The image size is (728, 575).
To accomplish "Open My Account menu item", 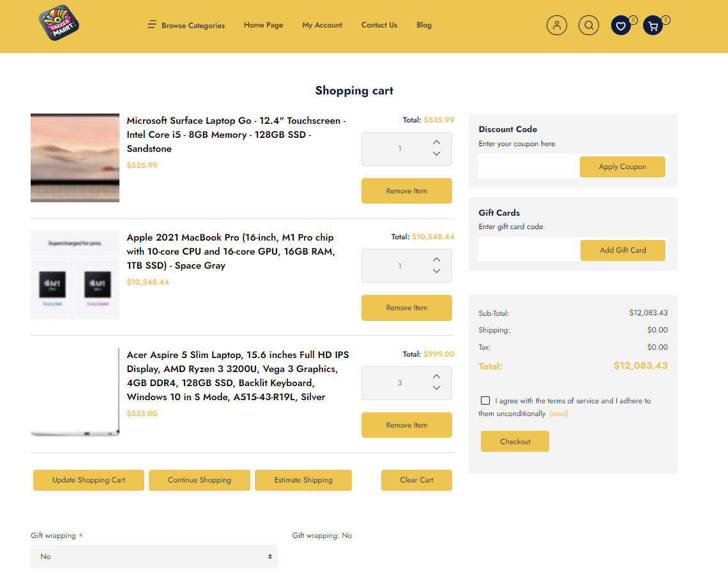I will point(322,25).
